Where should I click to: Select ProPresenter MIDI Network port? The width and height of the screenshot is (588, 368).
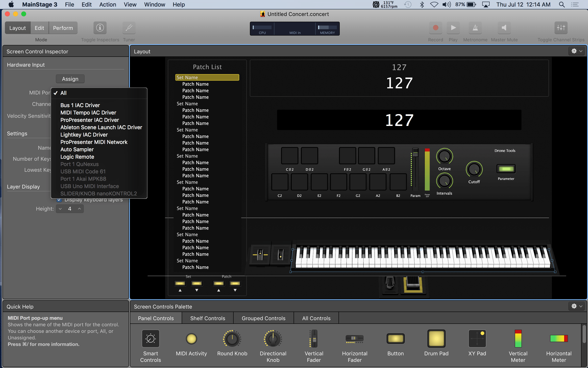coord(99,142)
